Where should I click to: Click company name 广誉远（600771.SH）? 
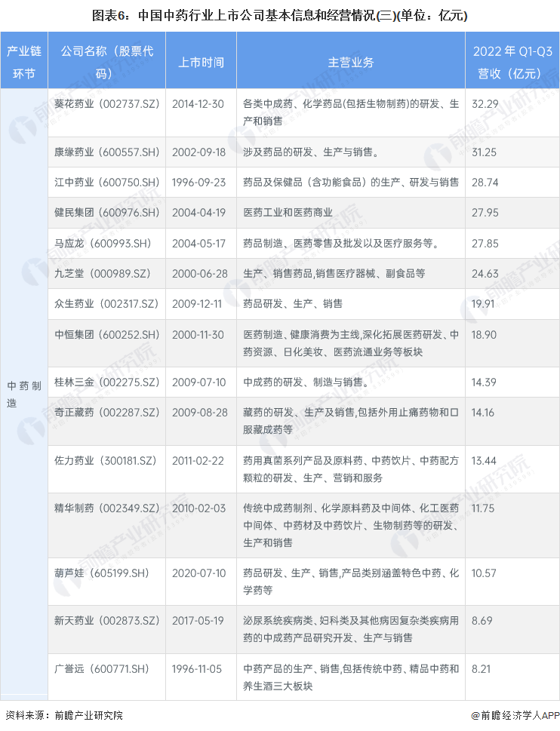[102, 669]
